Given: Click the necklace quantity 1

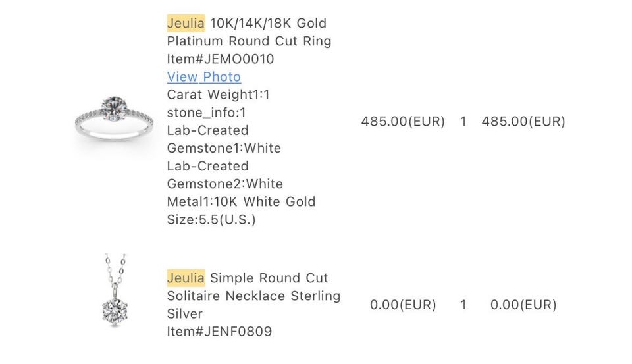Looking at the screenshot, I should 463,305.
